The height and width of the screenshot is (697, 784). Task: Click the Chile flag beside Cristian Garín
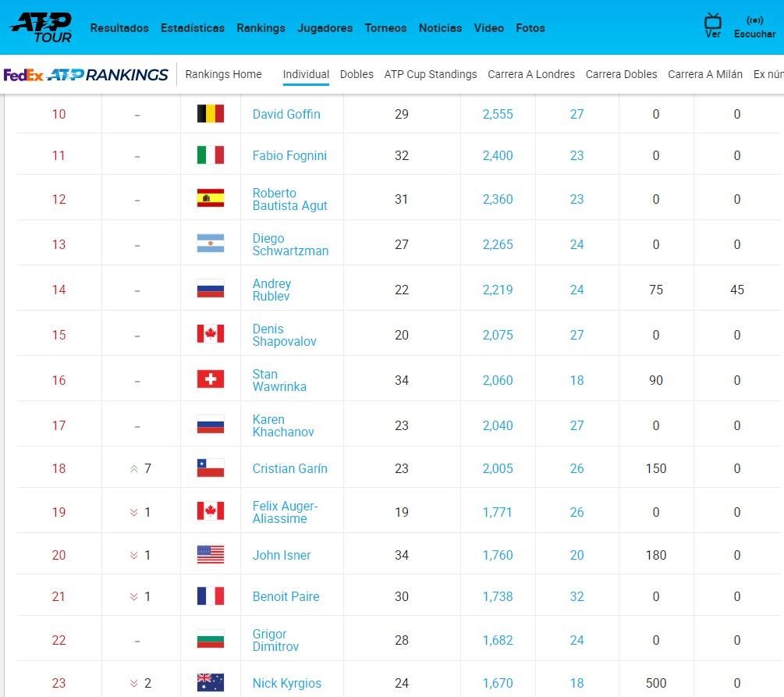click(211, 468)
